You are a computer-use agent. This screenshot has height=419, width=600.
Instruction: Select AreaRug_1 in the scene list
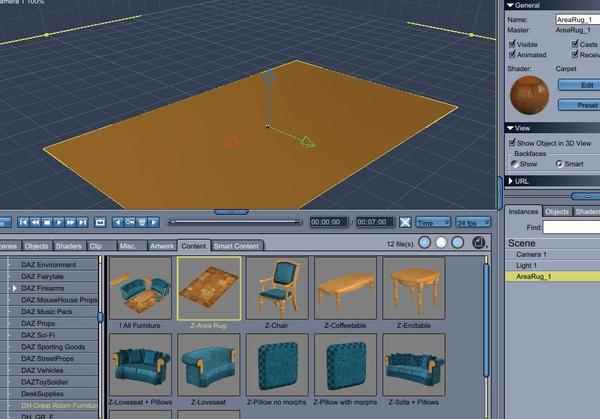(552, 276)
